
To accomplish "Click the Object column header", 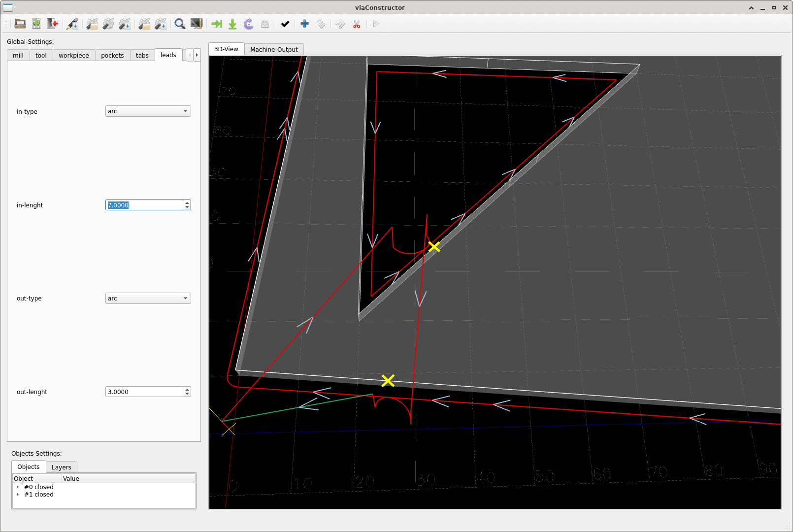I will [37, 478].
